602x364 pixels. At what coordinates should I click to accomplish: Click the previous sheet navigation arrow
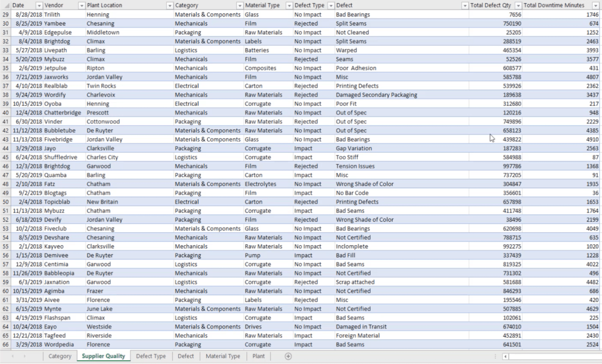click(13, 356)
